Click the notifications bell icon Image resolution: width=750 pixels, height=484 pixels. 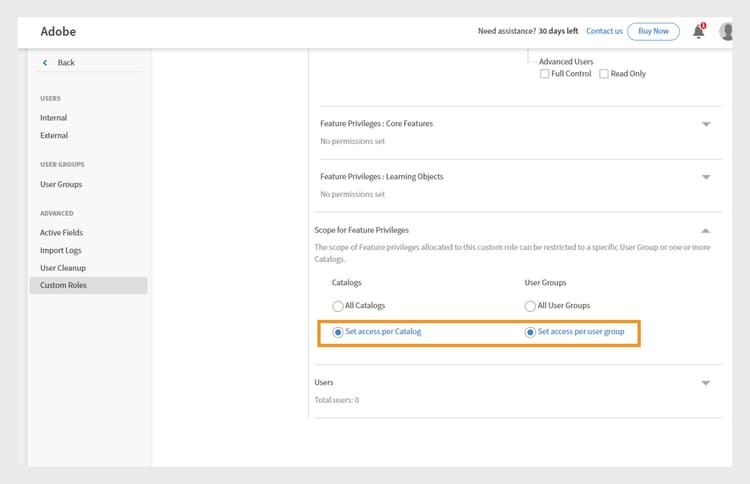pos(698,32)
